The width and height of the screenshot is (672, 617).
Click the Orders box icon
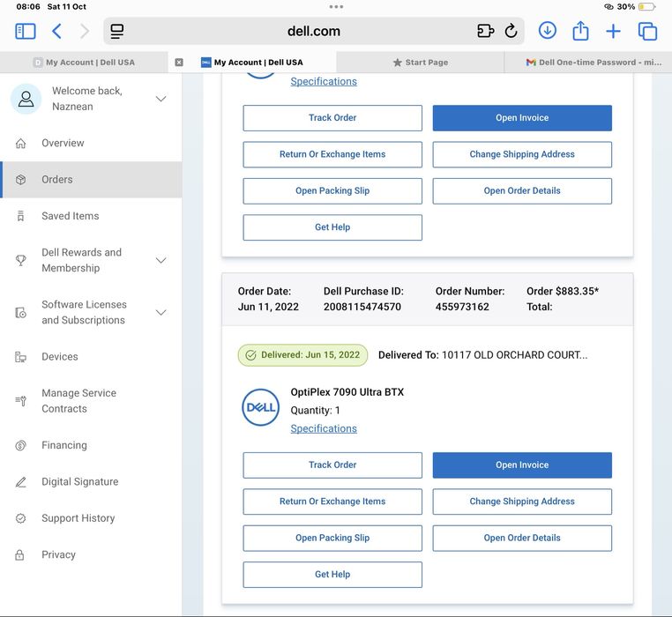[20, 180]
